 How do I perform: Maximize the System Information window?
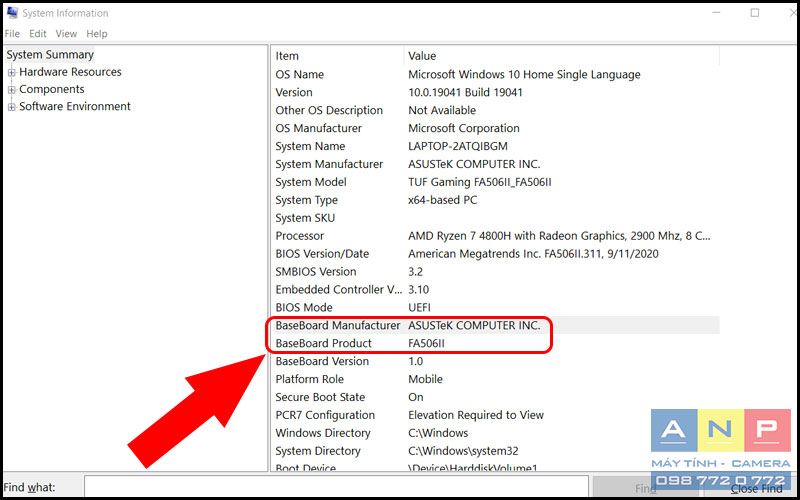(x=755, y=13)
